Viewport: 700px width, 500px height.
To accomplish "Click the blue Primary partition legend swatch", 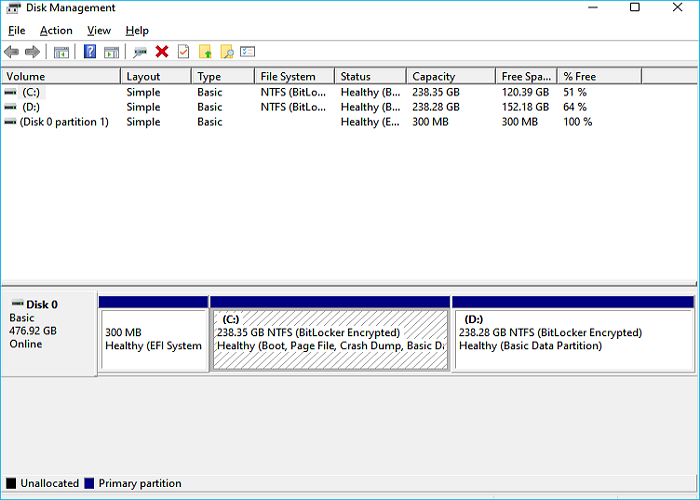I will pos(91,484).
